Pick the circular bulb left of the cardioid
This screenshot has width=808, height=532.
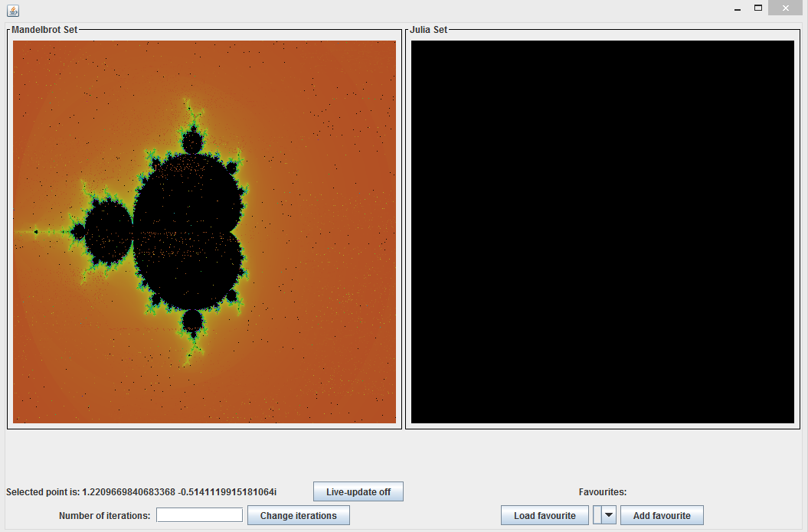(108, 231)
